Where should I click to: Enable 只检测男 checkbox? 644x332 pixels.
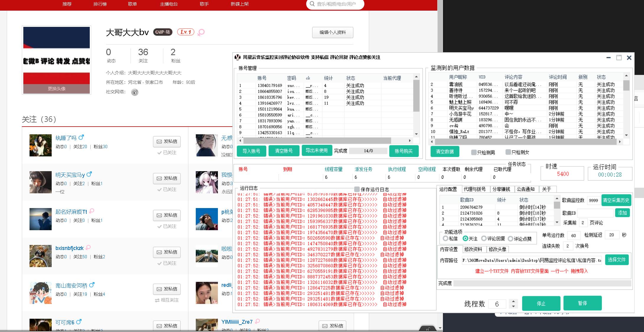(474, 152)
